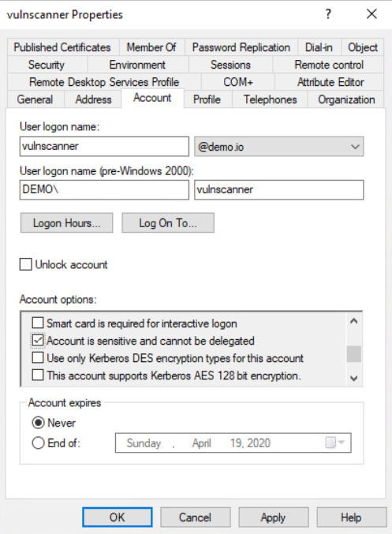
Task: Open the Attribute Editor tab
Action: click(330, 82)
